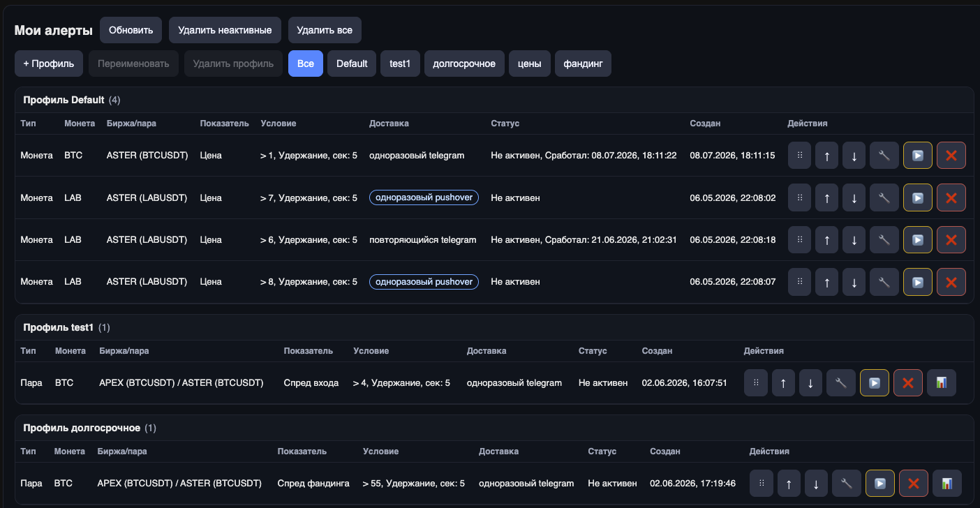Switch to Default profile tab
The width and height of the screenshot is (980, 508).
(352, 63)
